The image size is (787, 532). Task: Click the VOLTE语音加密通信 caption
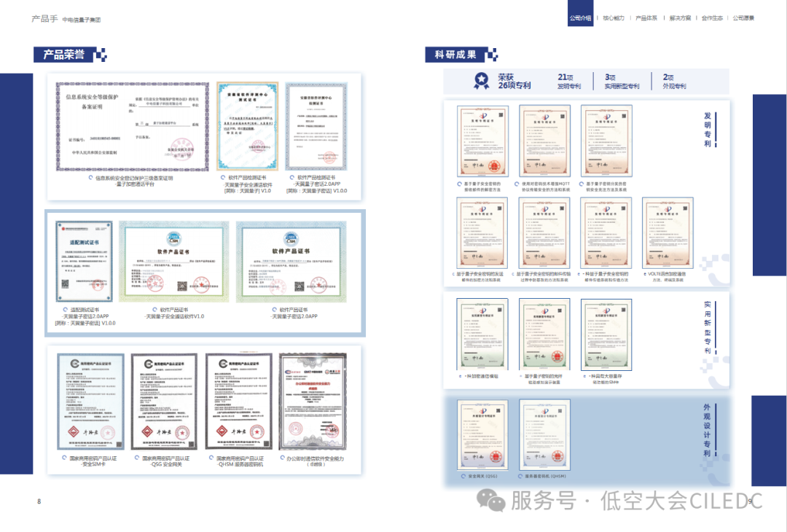point(665,277)
